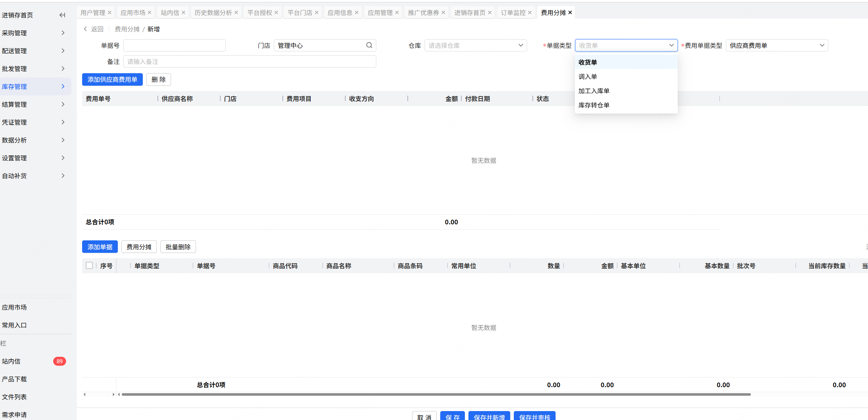
Task: Click the 返回 back arrow
Action: click(86, 29)
